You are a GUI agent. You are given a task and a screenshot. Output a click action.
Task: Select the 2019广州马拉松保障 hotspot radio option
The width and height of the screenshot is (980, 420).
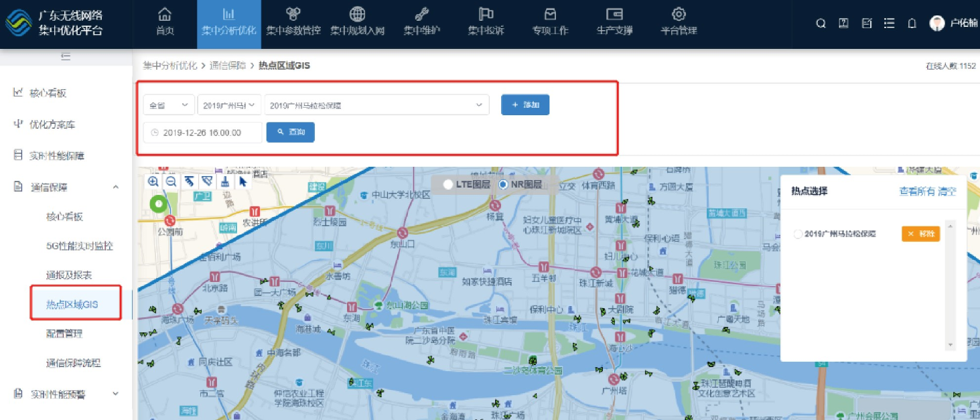coord(797,234)
